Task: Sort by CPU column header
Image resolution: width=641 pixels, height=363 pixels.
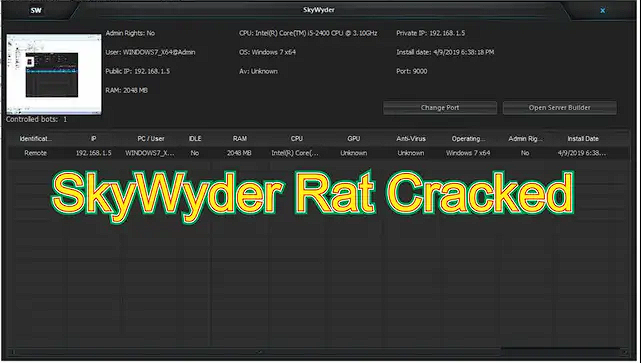Action: (x=297, y=139)
